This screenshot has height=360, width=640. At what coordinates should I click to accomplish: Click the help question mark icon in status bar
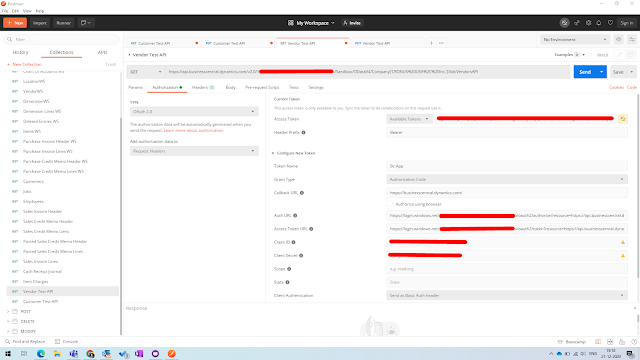(x=634, y=342)
